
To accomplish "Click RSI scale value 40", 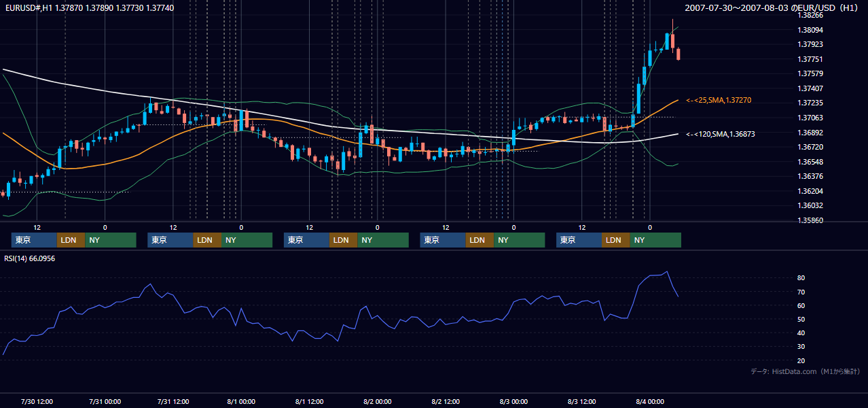I will (801, 333).
